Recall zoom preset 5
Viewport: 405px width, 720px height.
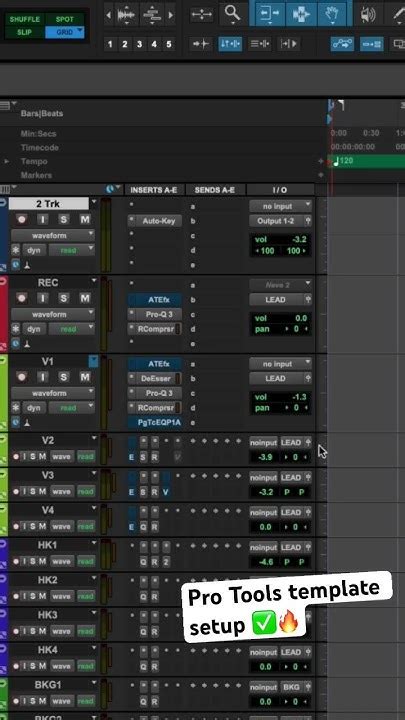tap(169, 44)
